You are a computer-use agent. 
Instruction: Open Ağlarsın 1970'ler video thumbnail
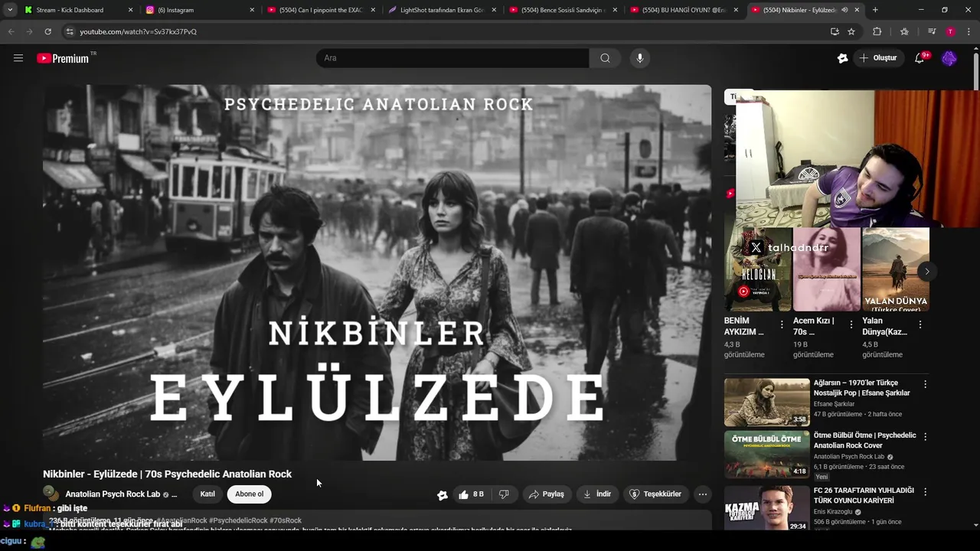tap(766, 403)
